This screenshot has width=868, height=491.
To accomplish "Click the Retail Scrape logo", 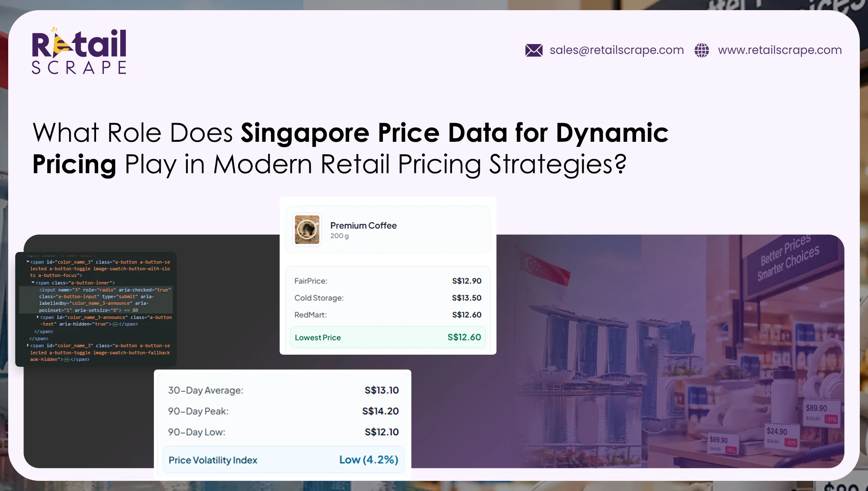I will [x=79, y=51].
